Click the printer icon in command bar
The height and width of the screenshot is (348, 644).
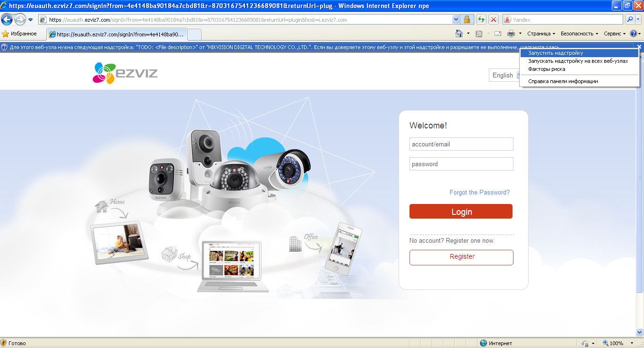pyautogui.click(x=511, y=34)
